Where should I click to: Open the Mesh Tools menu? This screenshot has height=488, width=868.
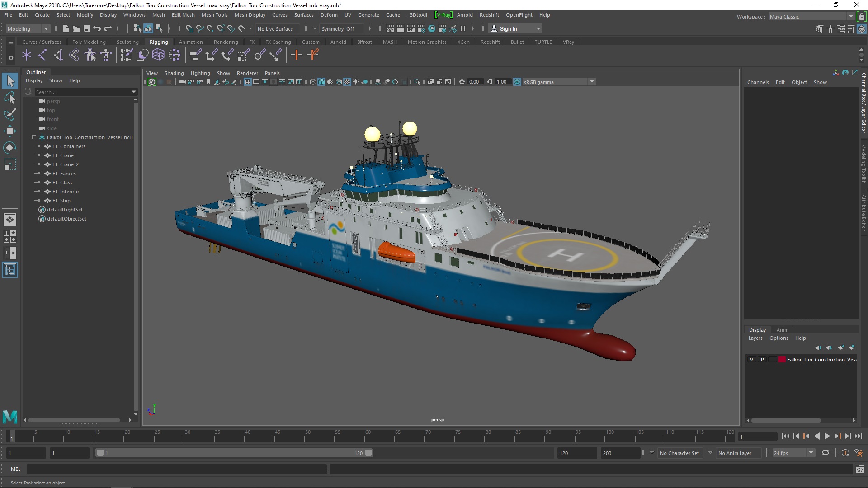[x=214, y=15]
